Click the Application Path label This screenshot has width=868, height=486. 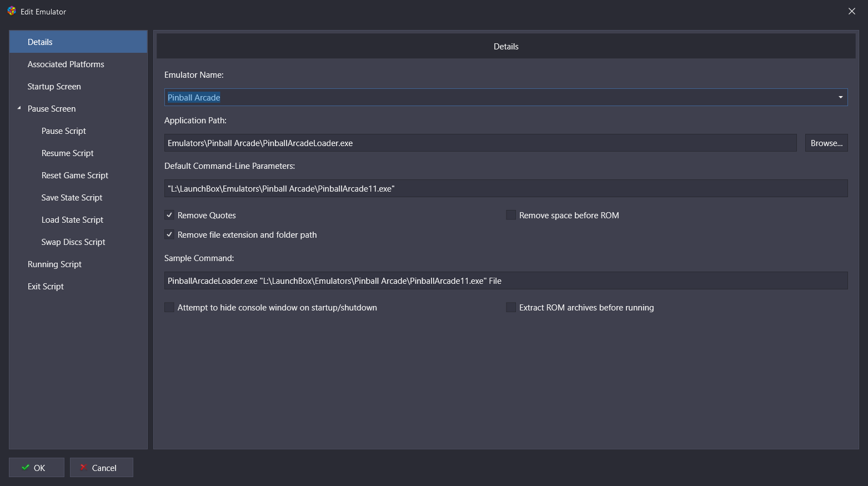(x=195, y=121)
